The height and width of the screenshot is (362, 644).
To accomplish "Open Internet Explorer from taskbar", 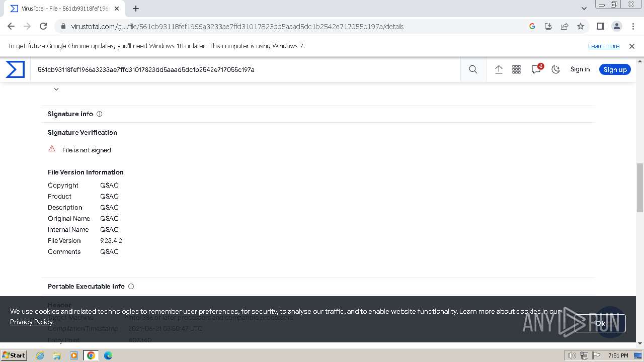I will pyautogui.click(x=40, y=355).
